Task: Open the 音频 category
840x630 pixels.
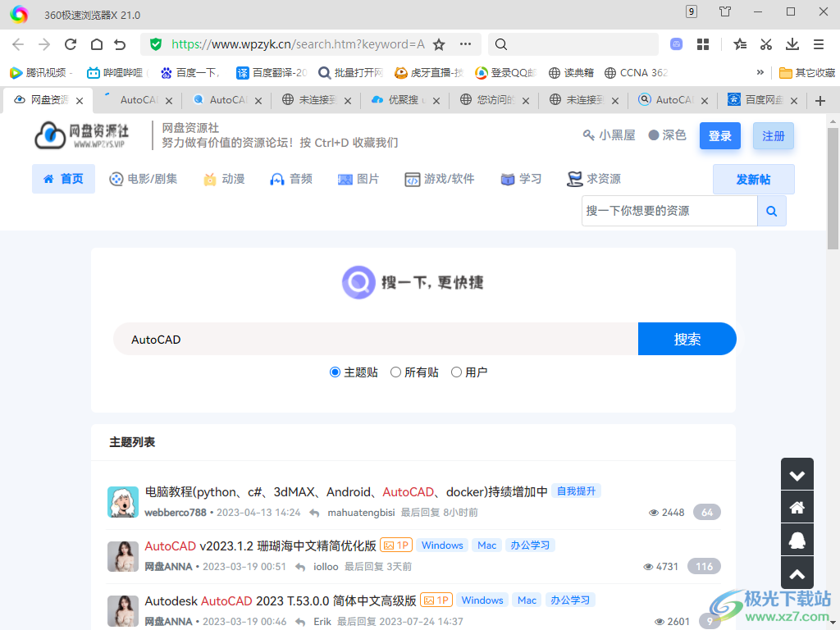Action: click(x=291, y=179)
